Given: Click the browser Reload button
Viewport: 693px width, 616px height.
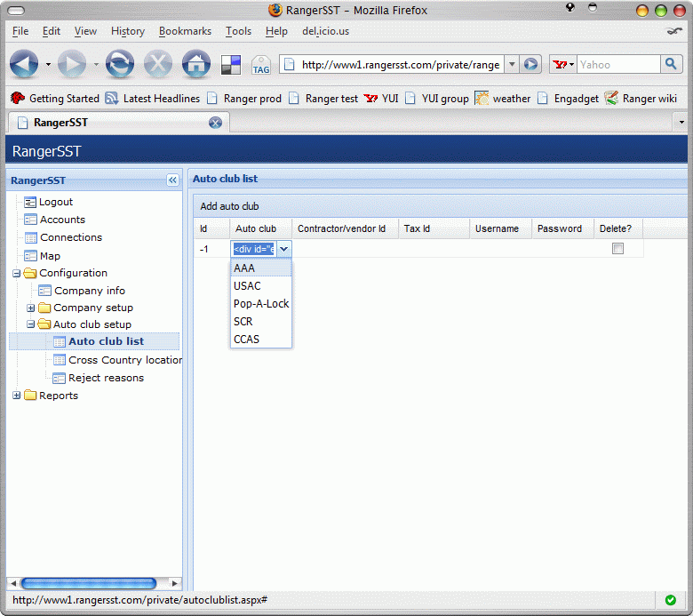Looking at the screenshot, I should point(120,64).
